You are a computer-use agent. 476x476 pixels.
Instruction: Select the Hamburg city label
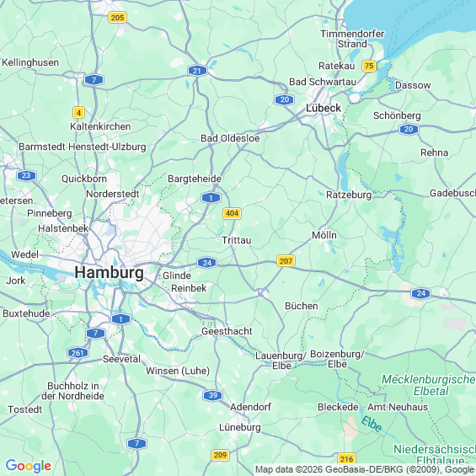tap(110, 272)
